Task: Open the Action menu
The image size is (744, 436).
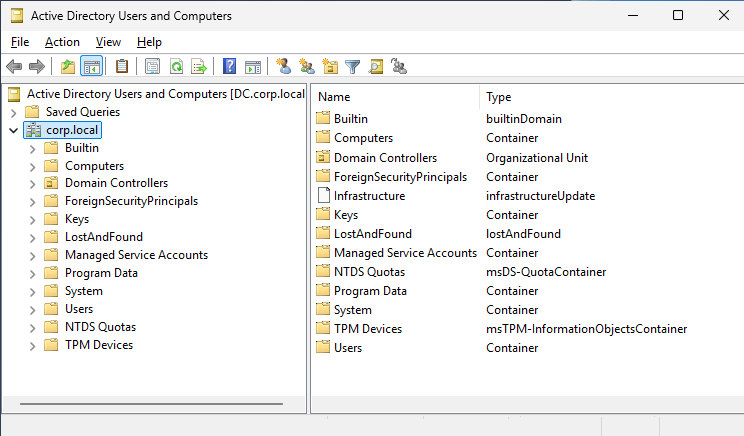Action: point(62,42)
